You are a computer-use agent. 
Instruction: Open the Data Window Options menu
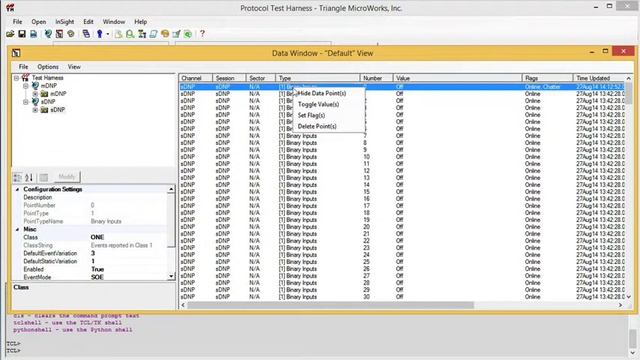[x=48, y=67]
